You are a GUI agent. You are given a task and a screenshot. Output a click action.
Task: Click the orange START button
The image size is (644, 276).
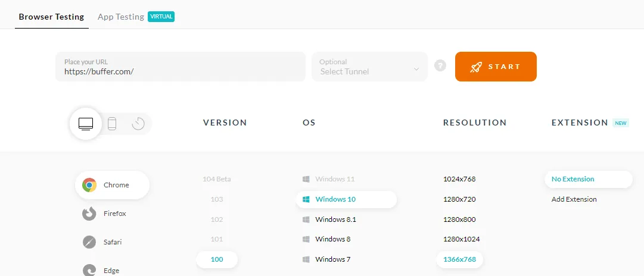tap(496, 67)
